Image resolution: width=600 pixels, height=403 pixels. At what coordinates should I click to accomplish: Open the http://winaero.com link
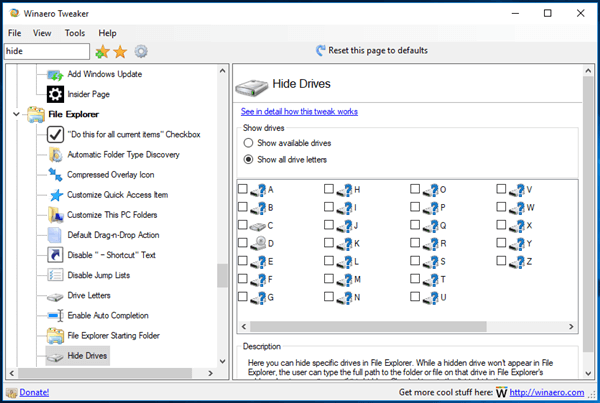(547, 393)
